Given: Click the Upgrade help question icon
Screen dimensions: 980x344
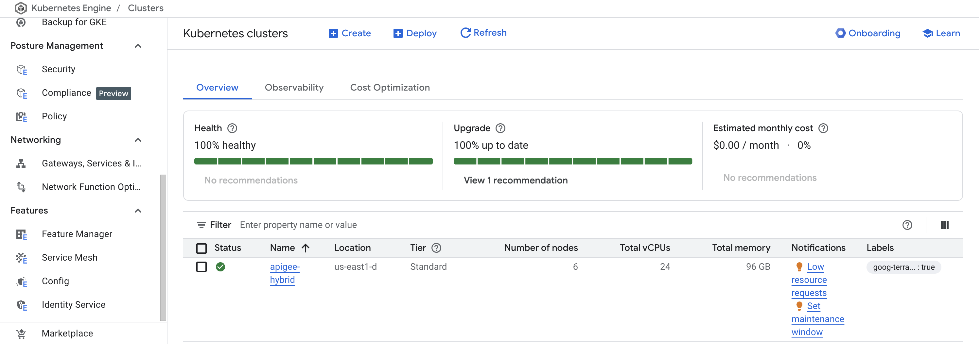Looking at the screenshot, I should tap(500, 129).
